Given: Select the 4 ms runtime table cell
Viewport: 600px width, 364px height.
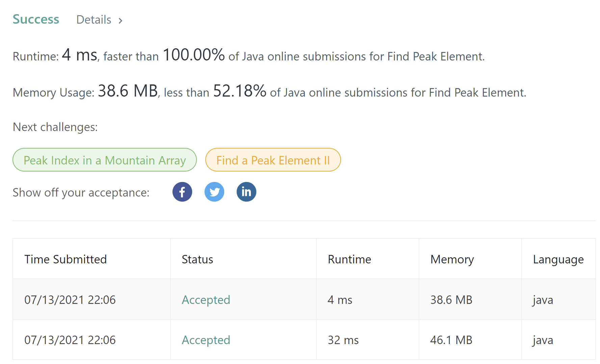Looking at the screenshot, I should tap(340, 300).
